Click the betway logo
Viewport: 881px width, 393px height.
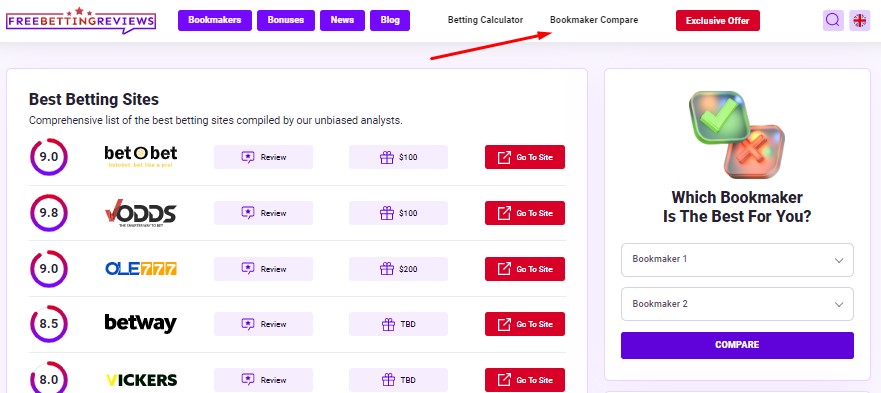(x=140, y=323)
